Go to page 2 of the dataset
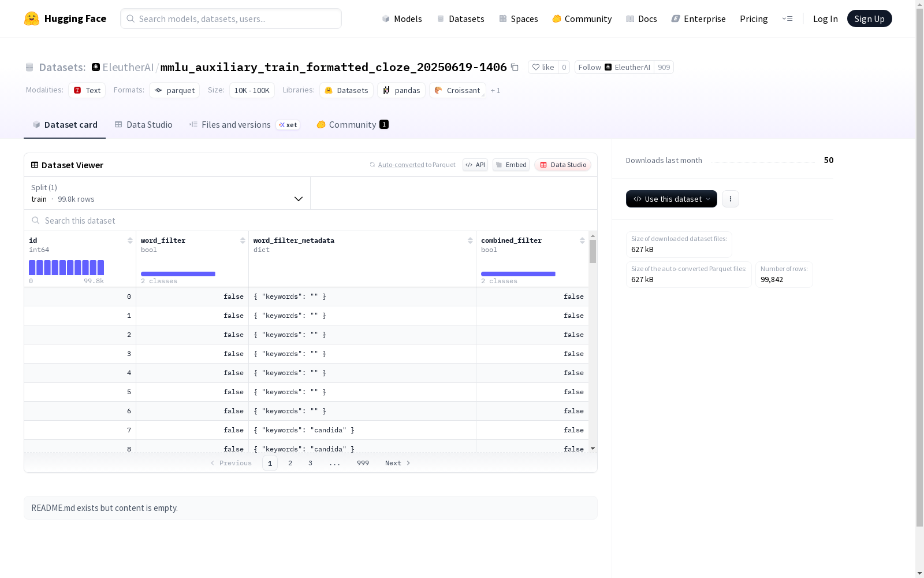Image resolution: width=924 pixels, height=578 pixels. coord(290,463)
